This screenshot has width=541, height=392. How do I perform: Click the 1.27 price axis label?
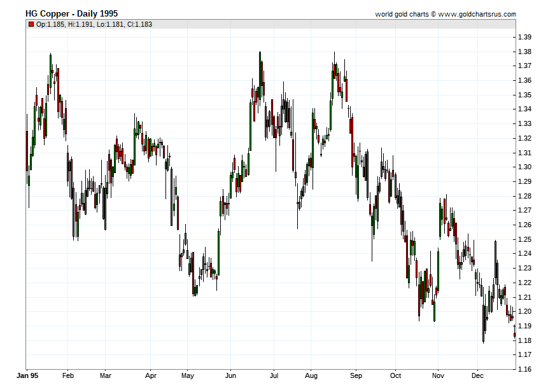[x=525, y=210]
